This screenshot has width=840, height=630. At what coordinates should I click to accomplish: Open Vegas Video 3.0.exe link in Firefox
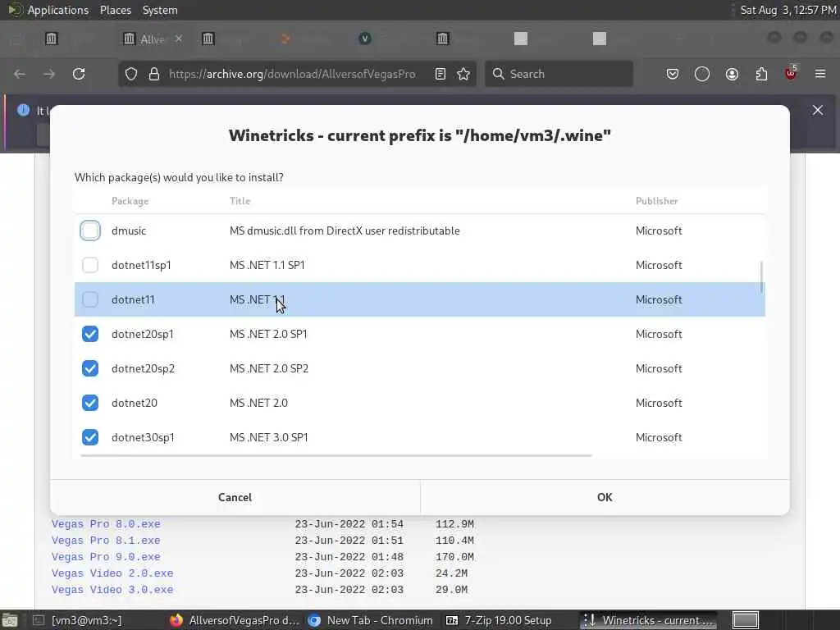112,590
